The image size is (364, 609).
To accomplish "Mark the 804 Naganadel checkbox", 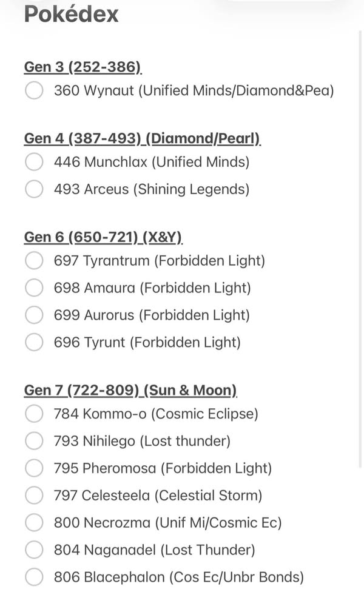I will click(x=34, y=550).
